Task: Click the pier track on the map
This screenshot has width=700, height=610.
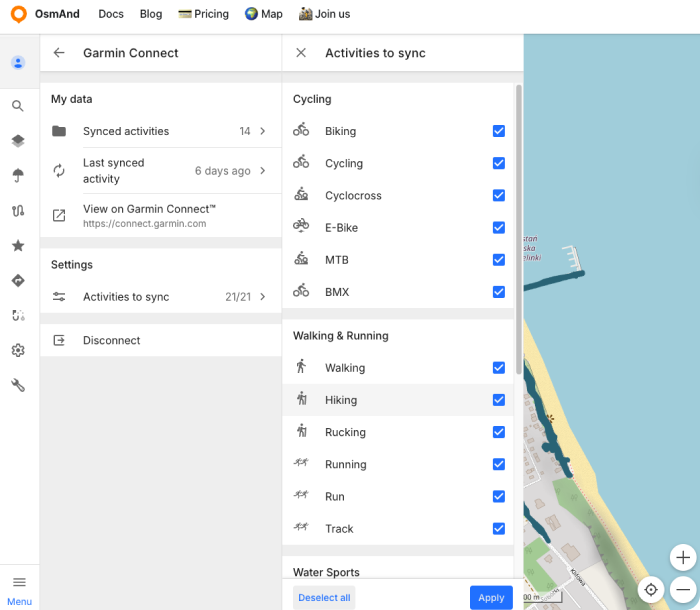Action: (554, 280)
